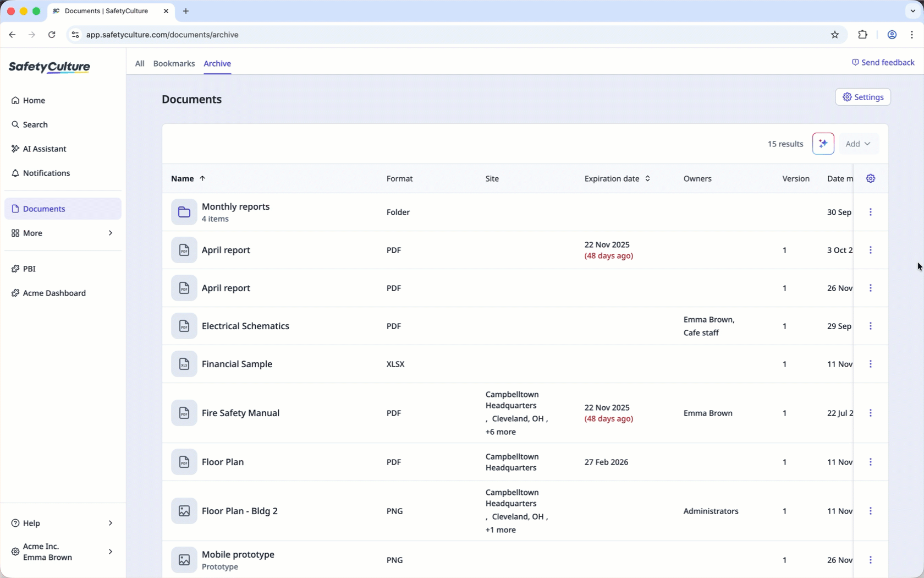Open the Electrical Schematics document
924x578 pixels.
click(245, 326)
